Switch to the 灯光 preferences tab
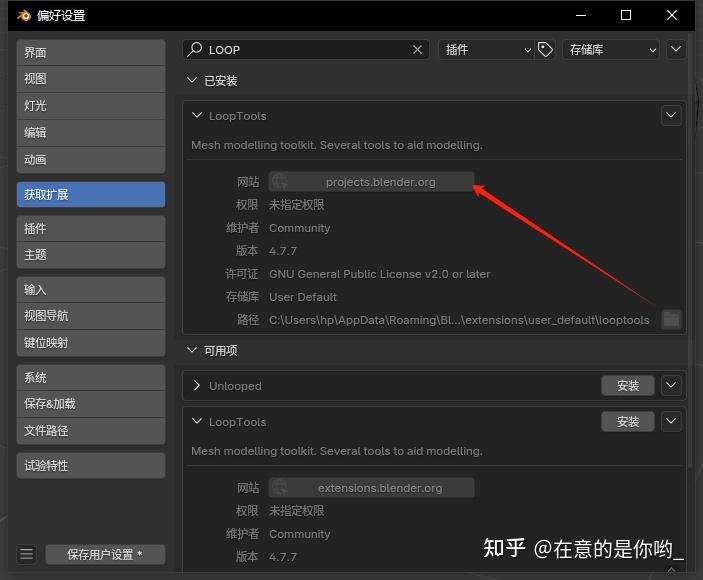 coord(91,106)
